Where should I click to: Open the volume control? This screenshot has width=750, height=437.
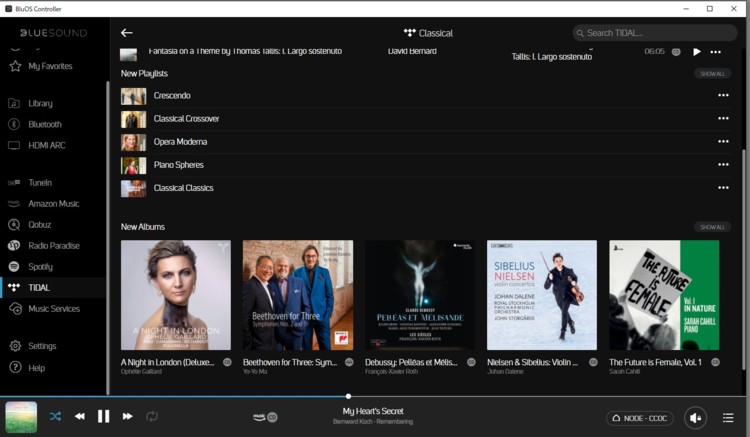click(x=696, y=418)
